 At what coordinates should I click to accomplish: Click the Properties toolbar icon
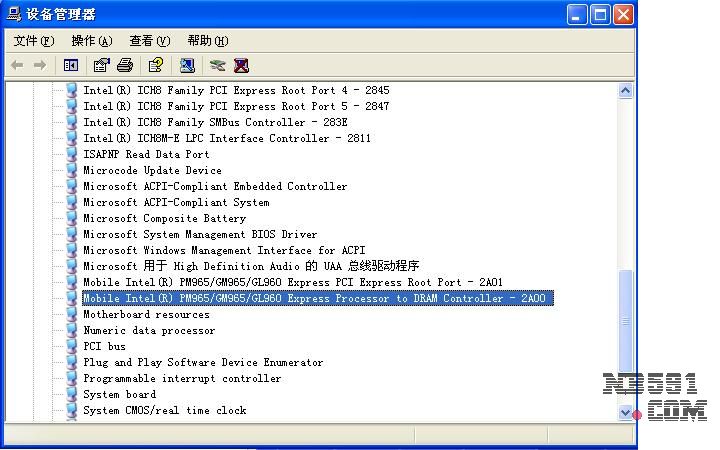[101, 65]
